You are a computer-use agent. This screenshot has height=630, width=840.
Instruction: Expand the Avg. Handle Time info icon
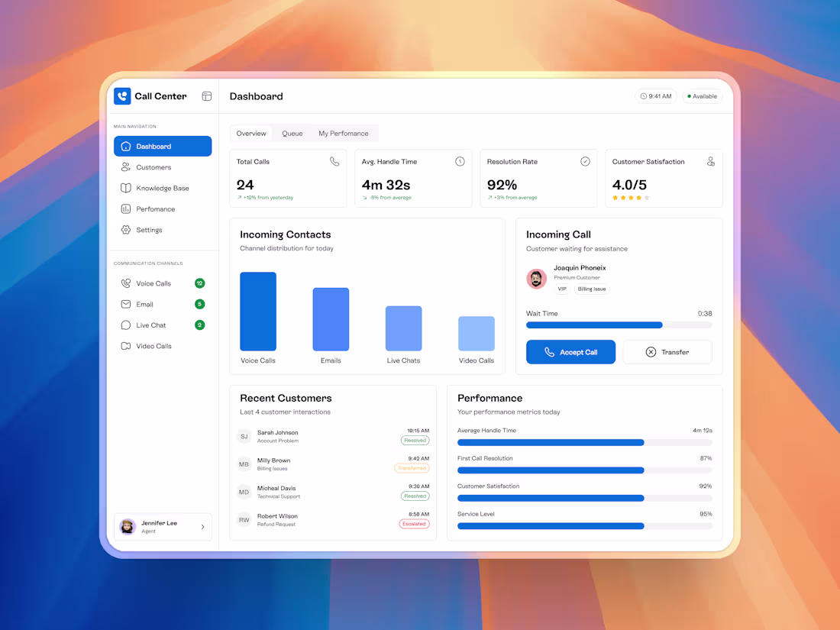[459, 161]
